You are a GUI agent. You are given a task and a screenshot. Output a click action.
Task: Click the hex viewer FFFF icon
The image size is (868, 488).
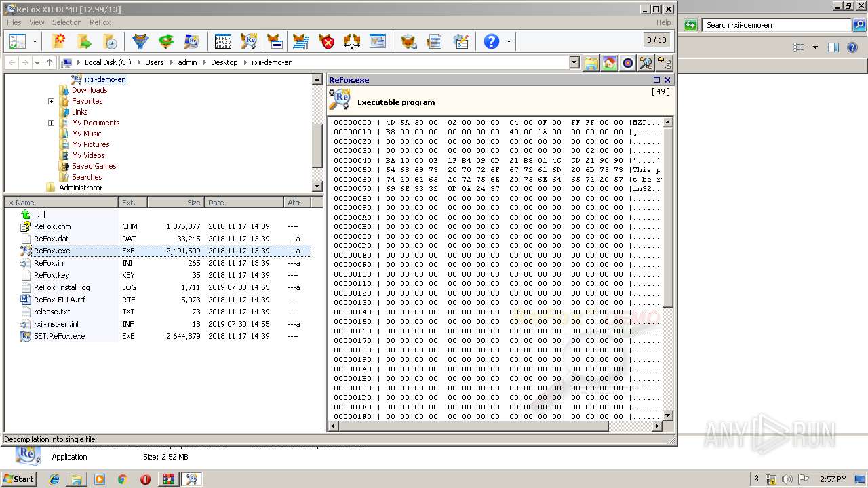223,41
